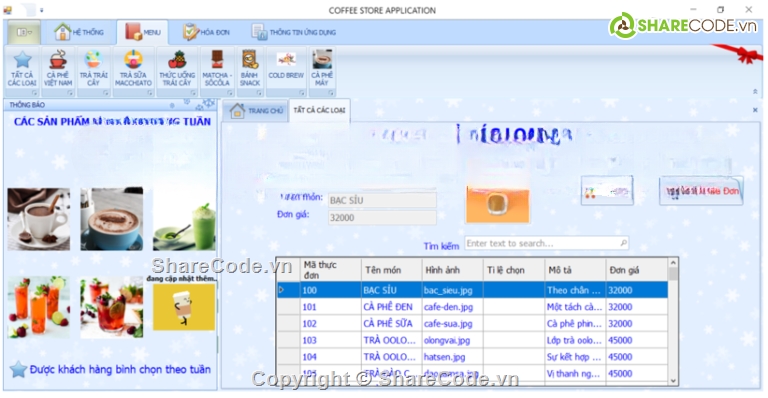Click the hot chocolate cup thumbnail
Screen dimensions: 768x398
(39, 219)
